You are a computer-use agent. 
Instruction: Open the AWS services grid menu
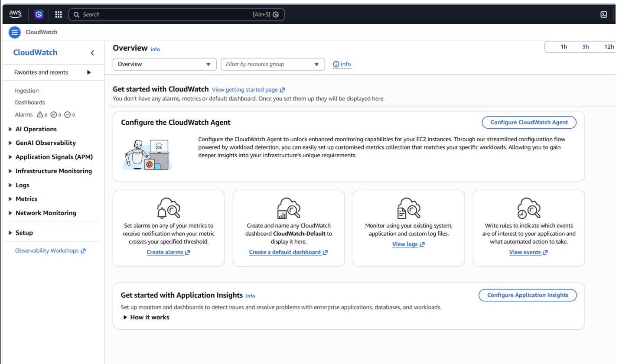tap(59, 14)
